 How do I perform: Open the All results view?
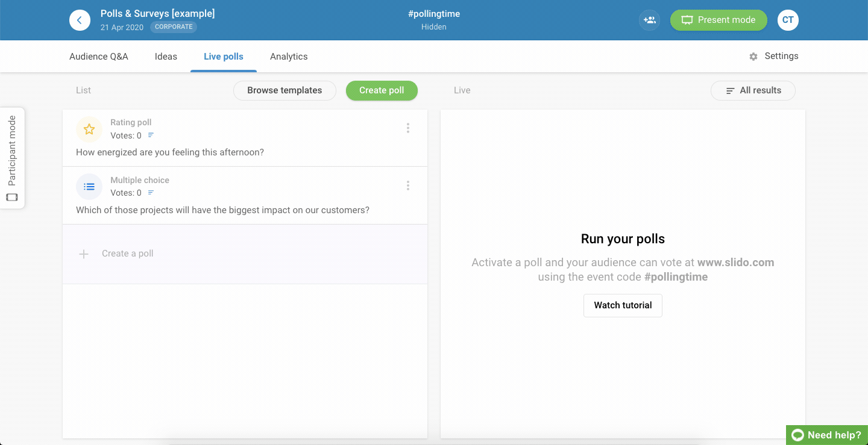click(x=753, y=90)
